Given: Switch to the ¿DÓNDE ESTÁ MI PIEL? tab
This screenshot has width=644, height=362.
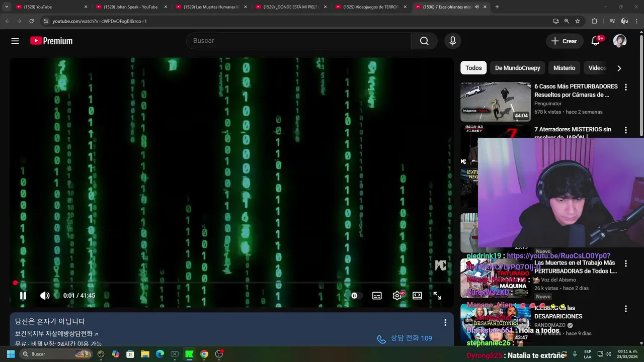Looking at the screenshot, I should click(x=291, y=7).
